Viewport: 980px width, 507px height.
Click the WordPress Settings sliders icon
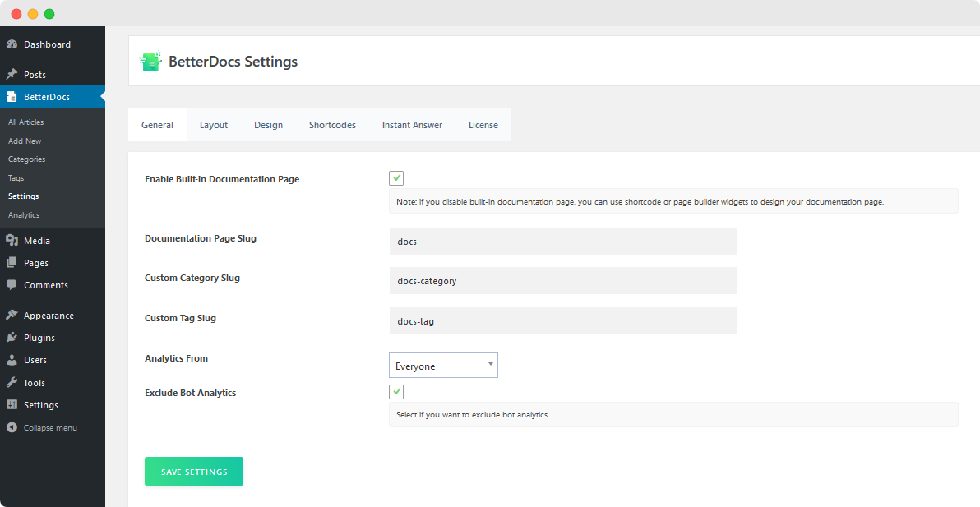(12, 404)
